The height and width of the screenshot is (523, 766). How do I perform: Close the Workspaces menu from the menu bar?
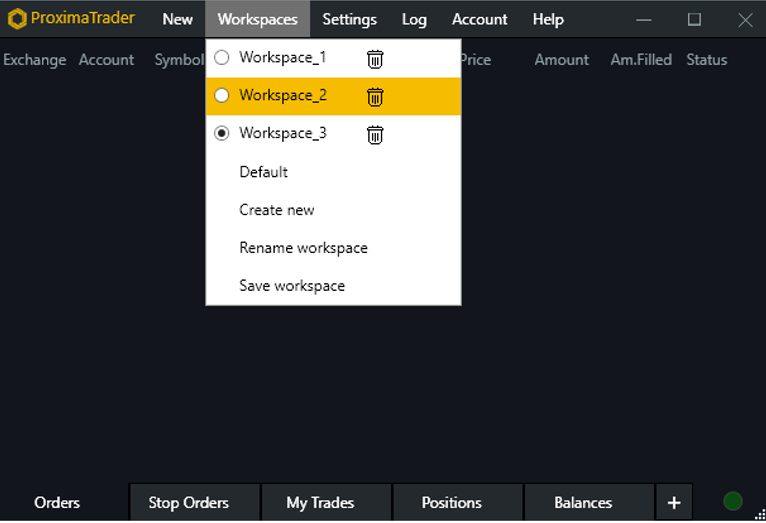pyautogui.click(x=257, y=19)
